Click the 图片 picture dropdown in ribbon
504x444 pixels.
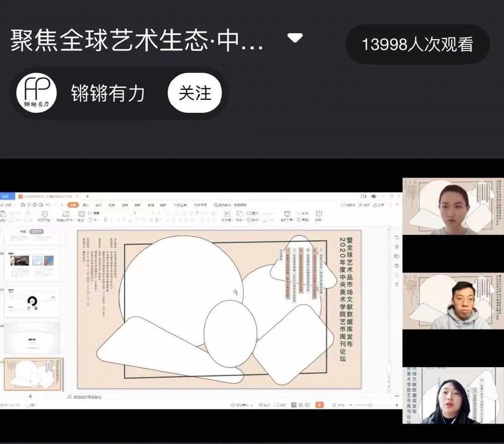254,213
